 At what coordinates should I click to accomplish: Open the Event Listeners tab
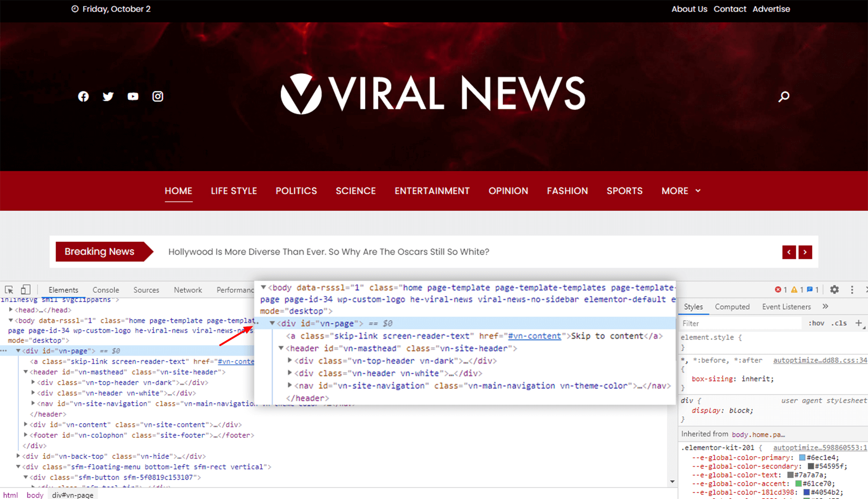pos(786,307)
